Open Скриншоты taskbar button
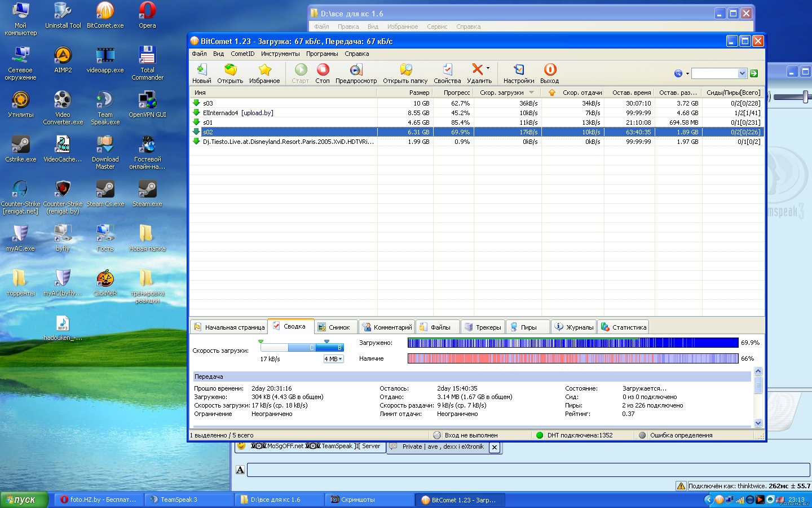This screenshot has width=812, height=508. [369, 500]
